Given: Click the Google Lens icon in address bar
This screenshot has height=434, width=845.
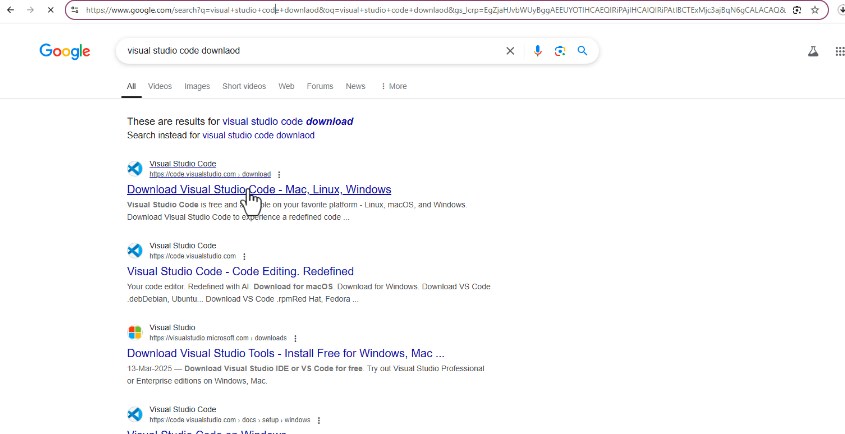Looking at the screenshot, I should point(796,10).
